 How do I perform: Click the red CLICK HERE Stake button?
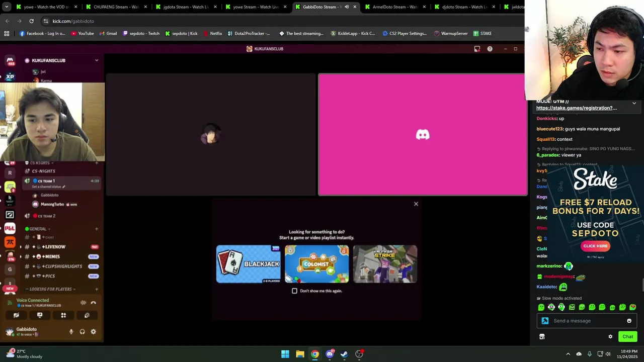click(595, 246)
